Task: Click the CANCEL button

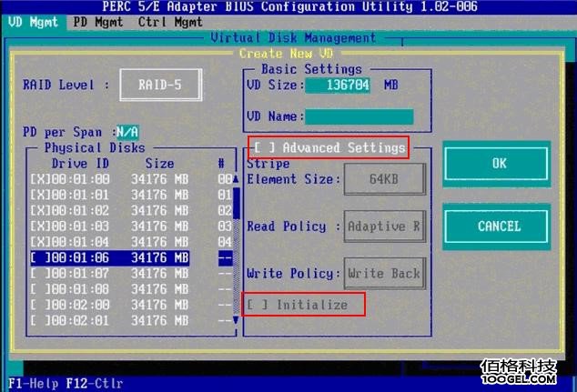Action: coord(496,226)
